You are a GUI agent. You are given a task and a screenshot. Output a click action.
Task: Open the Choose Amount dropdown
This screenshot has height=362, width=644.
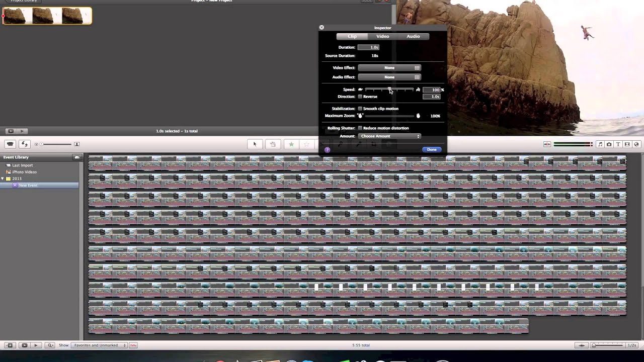389,136
